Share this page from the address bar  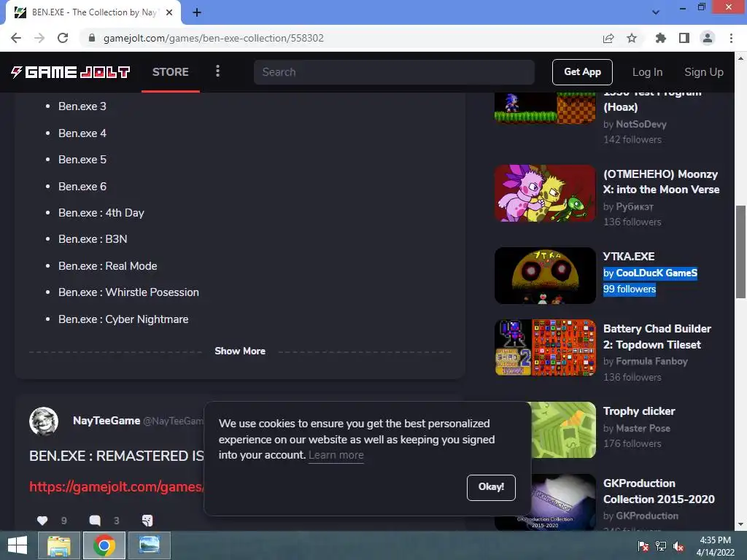pyautogui.click(x=608, y=38)
